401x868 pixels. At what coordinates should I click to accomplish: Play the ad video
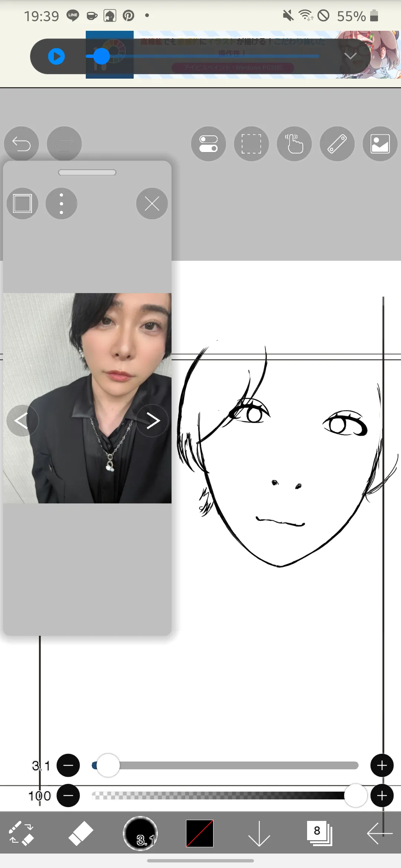(56, 56)
